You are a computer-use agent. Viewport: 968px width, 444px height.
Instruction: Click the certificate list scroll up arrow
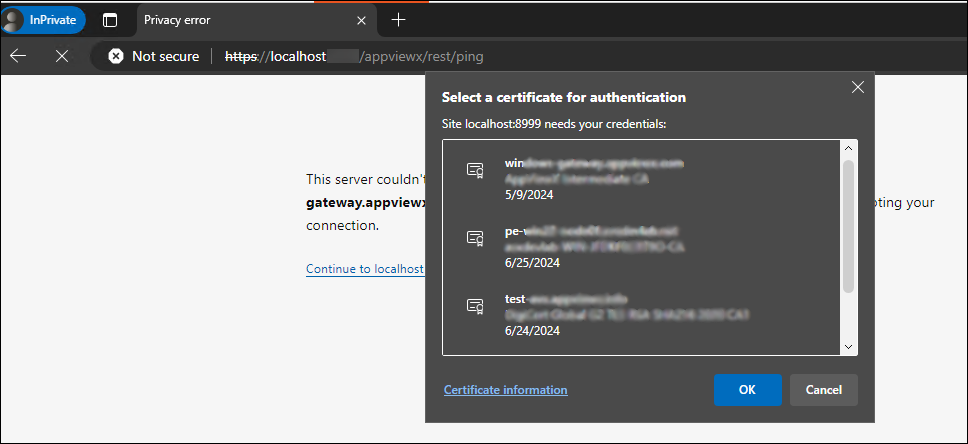click(848, 148)
